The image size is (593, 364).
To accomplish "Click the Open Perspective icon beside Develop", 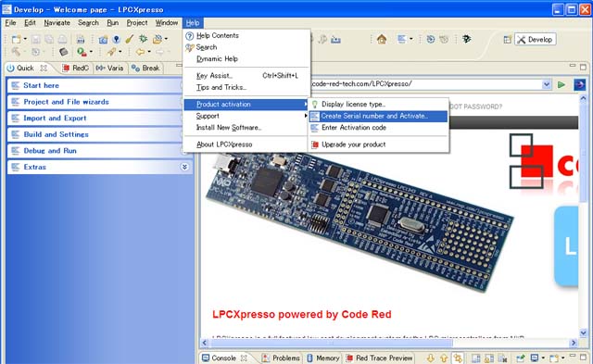I will click(x=507, y=39).
